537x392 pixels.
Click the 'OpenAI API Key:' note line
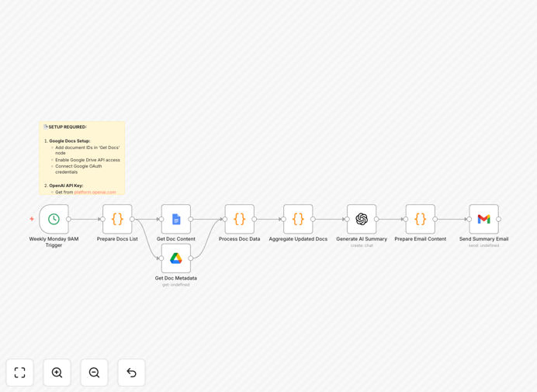[66, 186]
